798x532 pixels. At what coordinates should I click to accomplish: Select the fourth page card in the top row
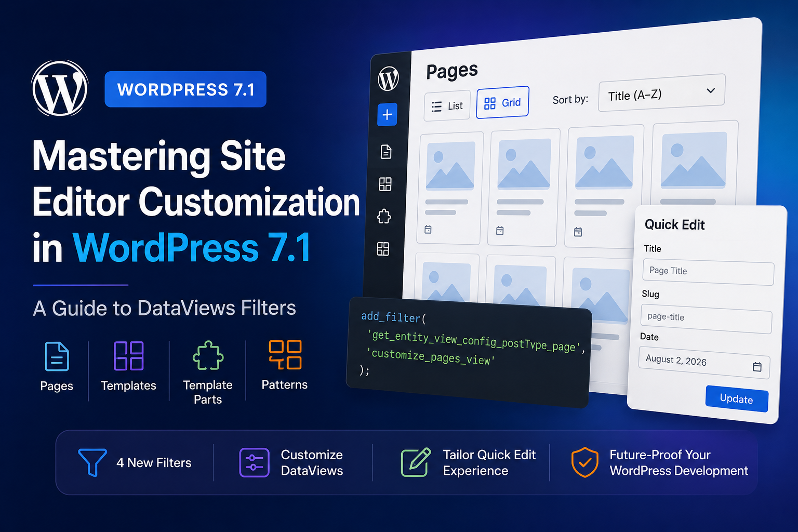coord(695,163)
